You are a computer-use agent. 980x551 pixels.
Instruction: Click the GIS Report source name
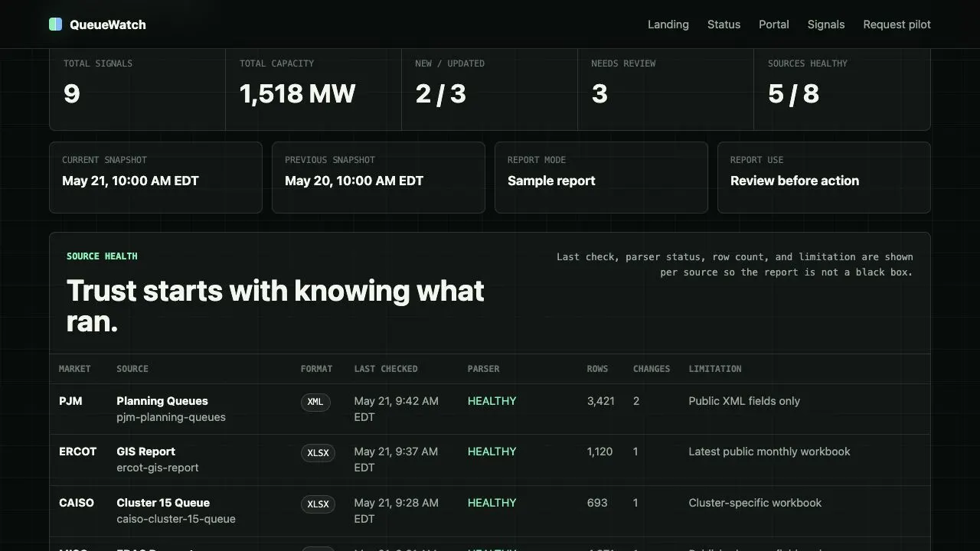145,452
